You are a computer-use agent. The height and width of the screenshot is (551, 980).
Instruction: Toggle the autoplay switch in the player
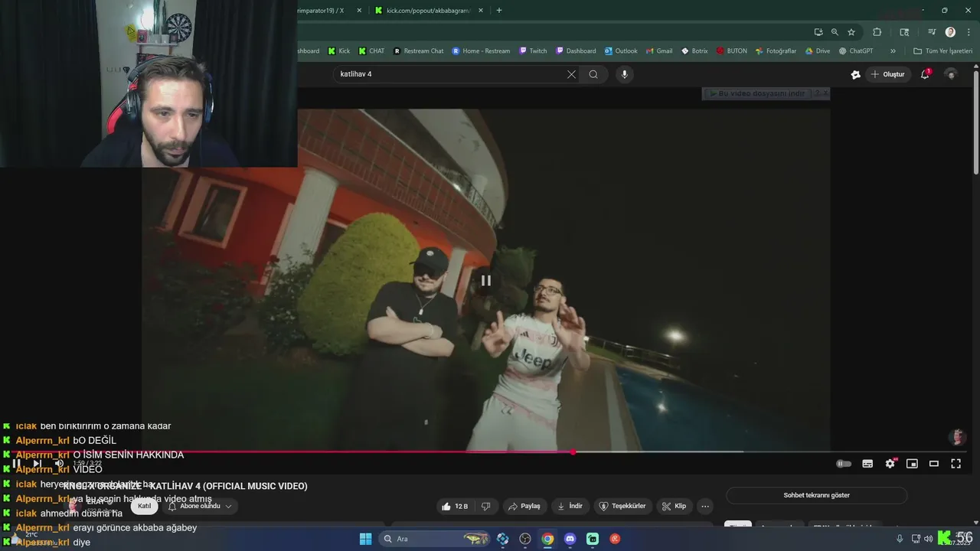tap(844, 464)
